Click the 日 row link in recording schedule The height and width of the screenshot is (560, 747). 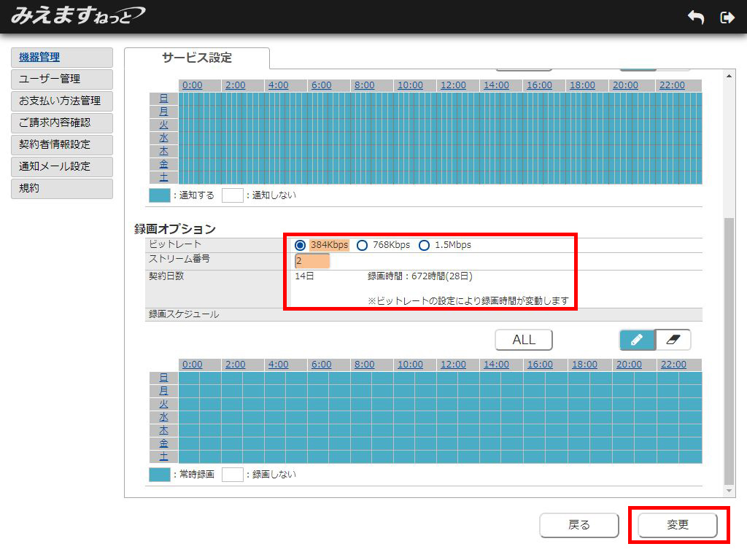(x=163, y=378)
